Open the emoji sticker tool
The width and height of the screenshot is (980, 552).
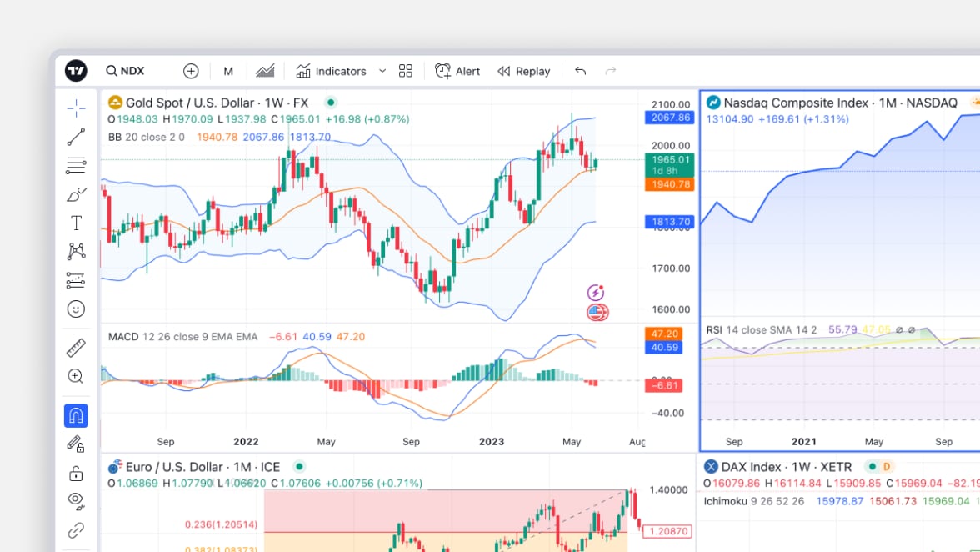76,309
